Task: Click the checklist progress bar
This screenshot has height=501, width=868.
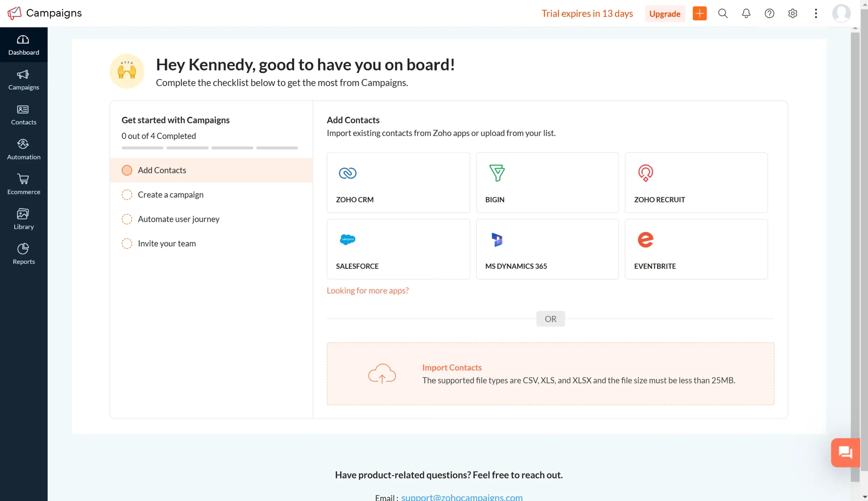Action: click(210, 148)
